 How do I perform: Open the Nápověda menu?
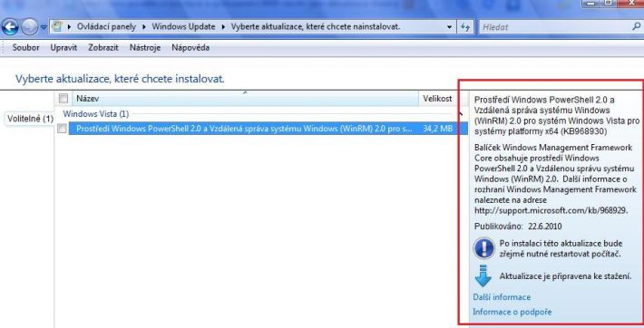coord(190,48)
